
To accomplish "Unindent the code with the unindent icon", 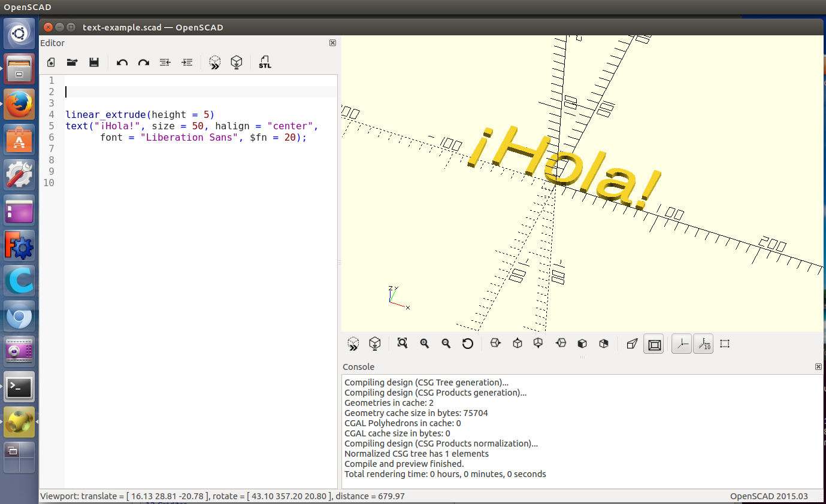I will 165,62.
